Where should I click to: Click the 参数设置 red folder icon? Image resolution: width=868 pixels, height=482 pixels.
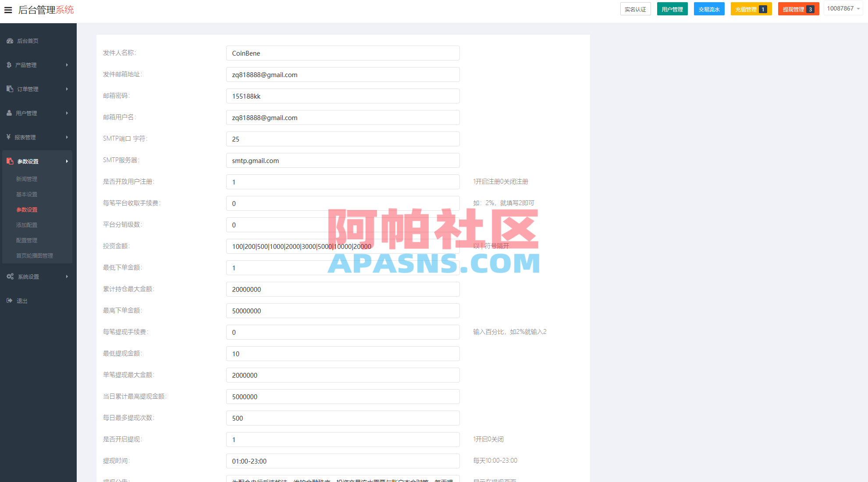coord(10,161)
